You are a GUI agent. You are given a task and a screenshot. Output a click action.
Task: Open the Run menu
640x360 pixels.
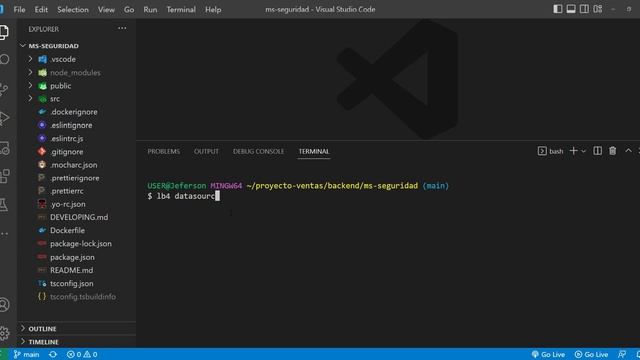click(x=150, y=9)
